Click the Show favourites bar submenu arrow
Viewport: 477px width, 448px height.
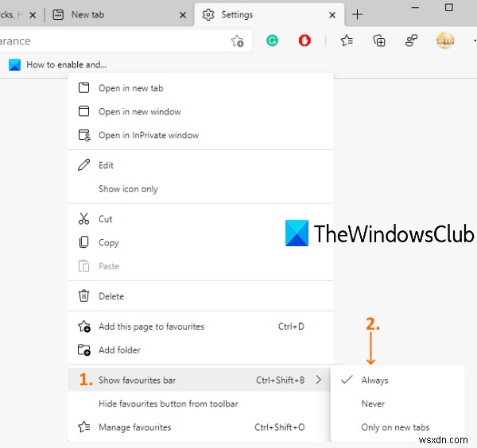coord(318,380)
